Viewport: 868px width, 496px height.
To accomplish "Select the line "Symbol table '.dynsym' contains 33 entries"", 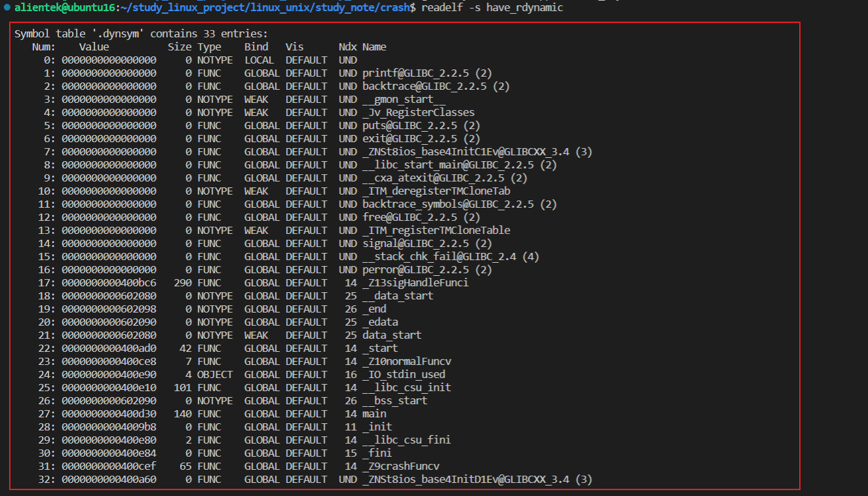I will 141,33.
